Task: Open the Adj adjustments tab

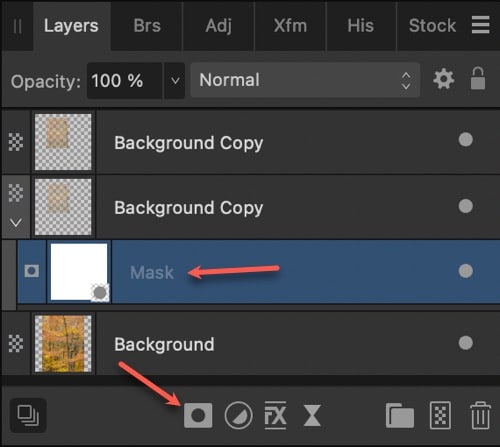Action: click(219, 26)
